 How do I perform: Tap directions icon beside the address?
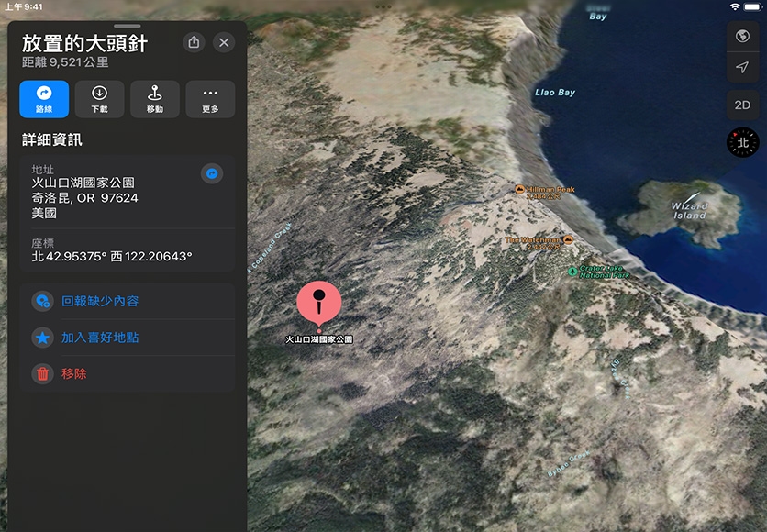point(212,173)
